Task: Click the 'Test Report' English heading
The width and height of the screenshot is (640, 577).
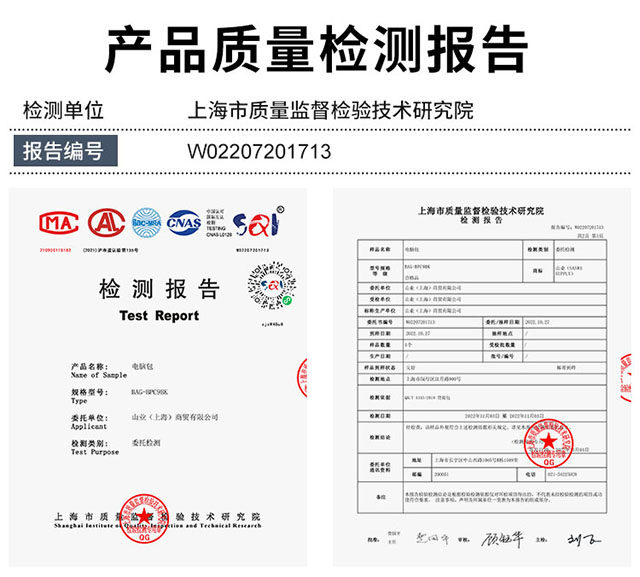Action: tap(159, 315)
